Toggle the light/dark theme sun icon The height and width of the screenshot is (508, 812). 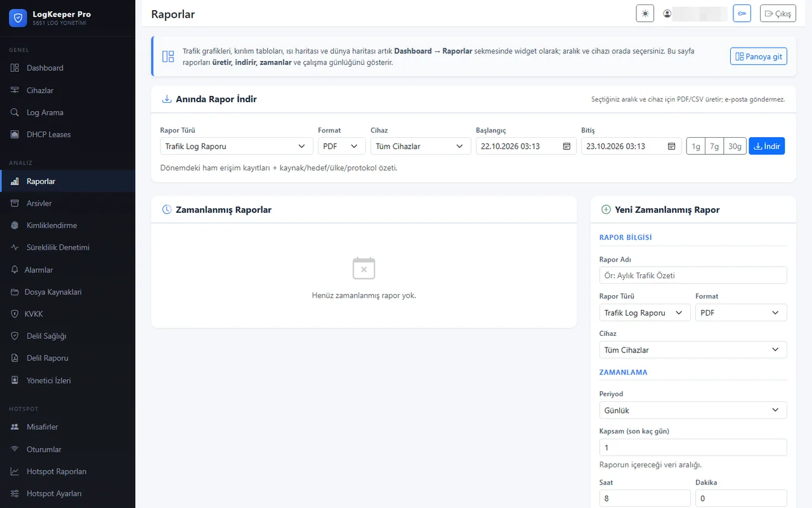tap(645, 13)
